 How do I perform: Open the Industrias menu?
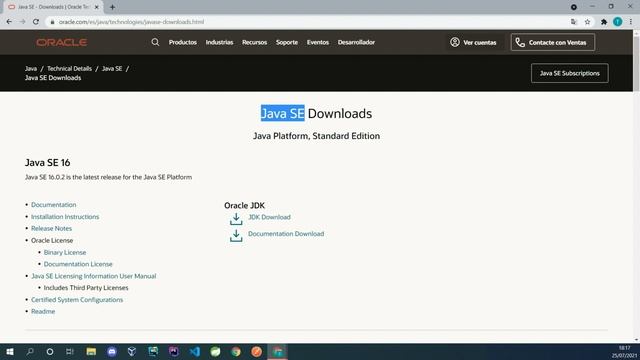click(219, 42)
